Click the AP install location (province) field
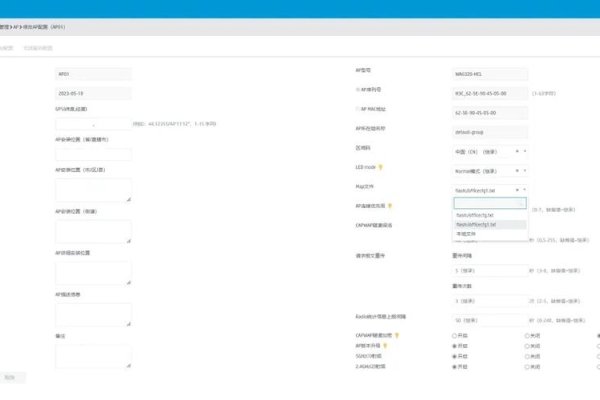This screenshot has width=600, height=400. tap(93, 154)
